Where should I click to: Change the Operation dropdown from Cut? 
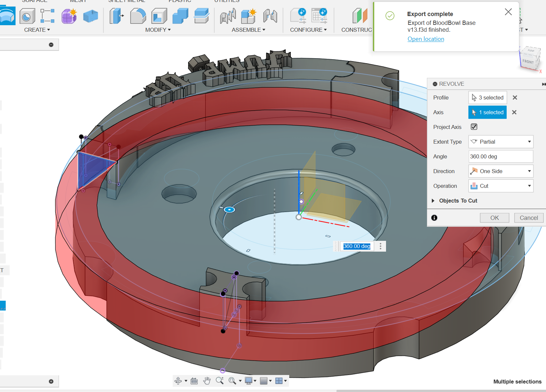click(x=501, y=186)
